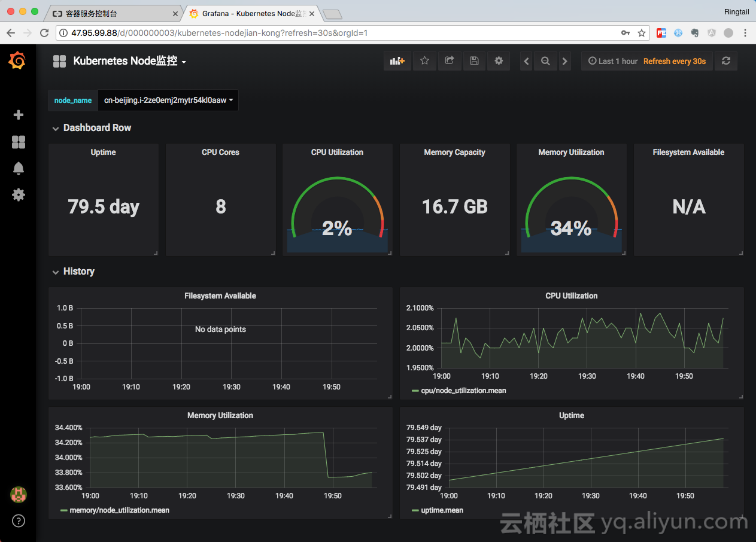Star this dashboard as favorite
Screen dimensions: 756x542
pyautogui.click(x=424, y=61)
